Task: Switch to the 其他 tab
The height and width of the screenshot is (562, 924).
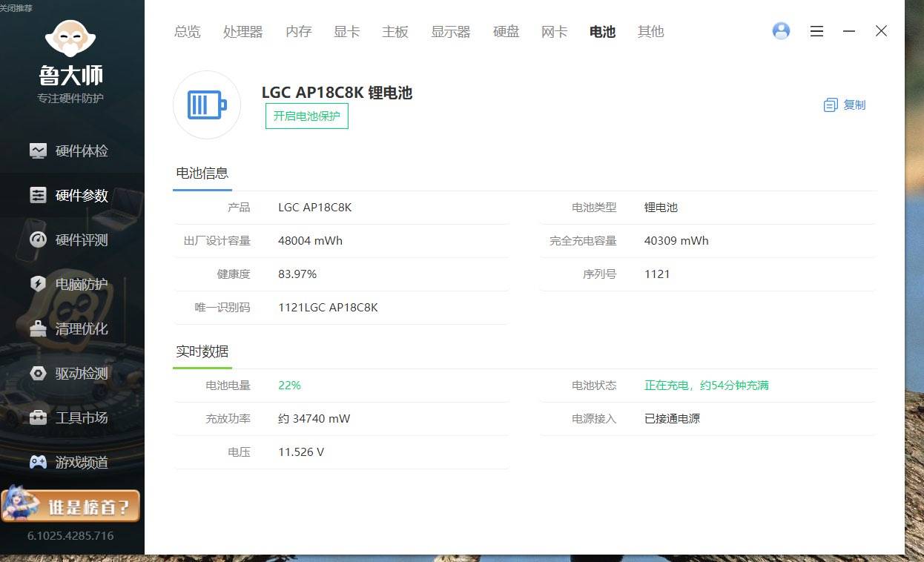Action: (651, 32)
